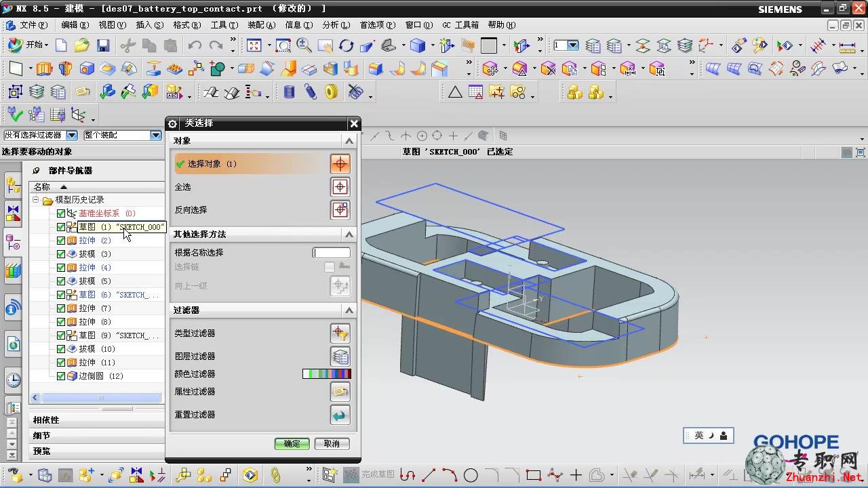The width and height of the screenshot is (868, 488).
Task: Click the 名称 column header
Action: (x=96, y=186)
